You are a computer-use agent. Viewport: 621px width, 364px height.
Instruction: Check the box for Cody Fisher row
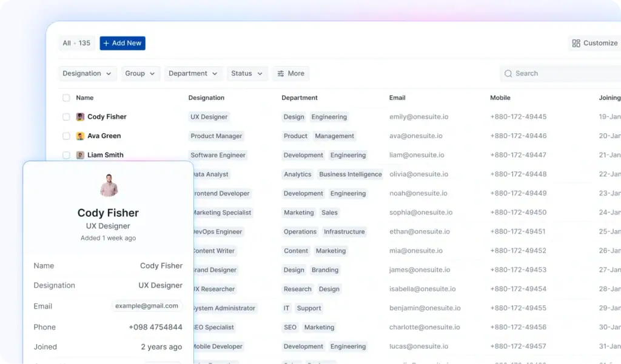click(x=66, y=117)
